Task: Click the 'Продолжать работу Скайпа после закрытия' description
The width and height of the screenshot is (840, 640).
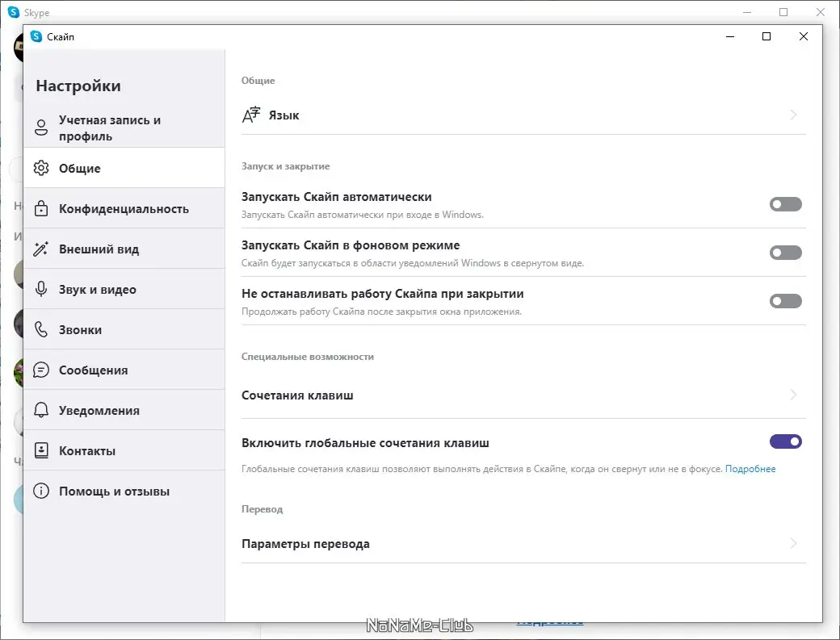Action: click(381, 312)
